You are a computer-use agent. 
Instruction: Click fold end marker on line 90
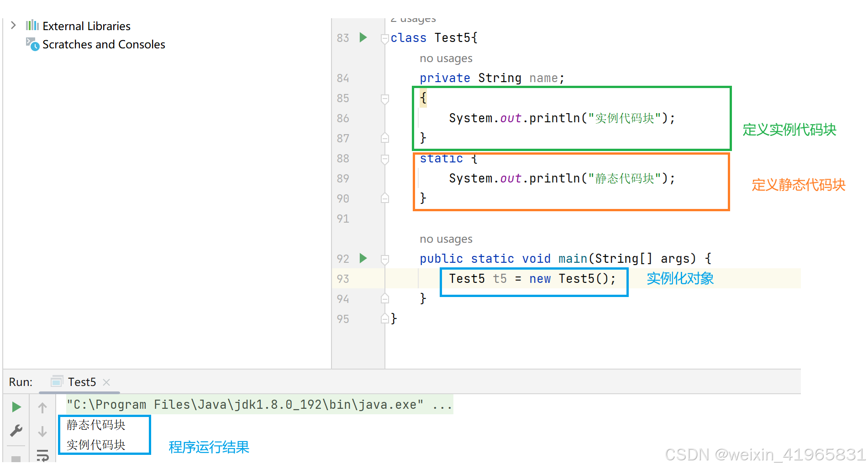(384, 198)
